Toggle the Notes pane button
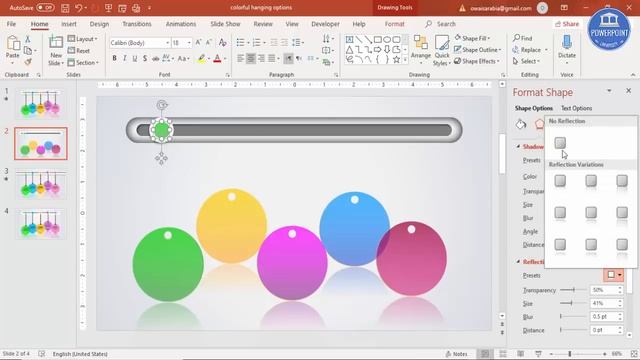The image size is (640, 360). pyautogui.click(x=456, y=354)
